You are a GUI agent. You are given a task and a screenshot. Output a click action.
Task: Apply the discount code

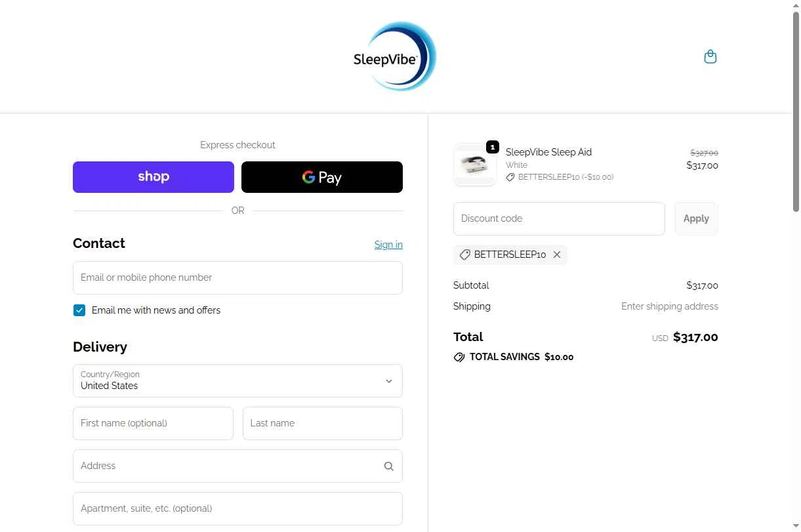(x=696, y=218)
